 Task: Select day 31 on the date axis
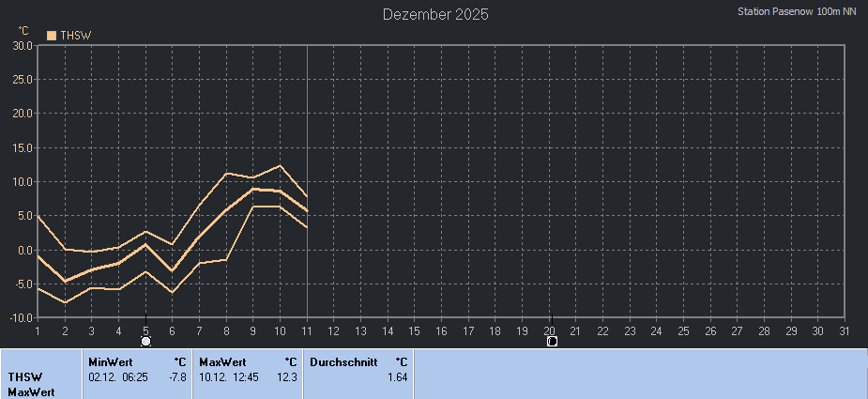[x=845, y=330]
